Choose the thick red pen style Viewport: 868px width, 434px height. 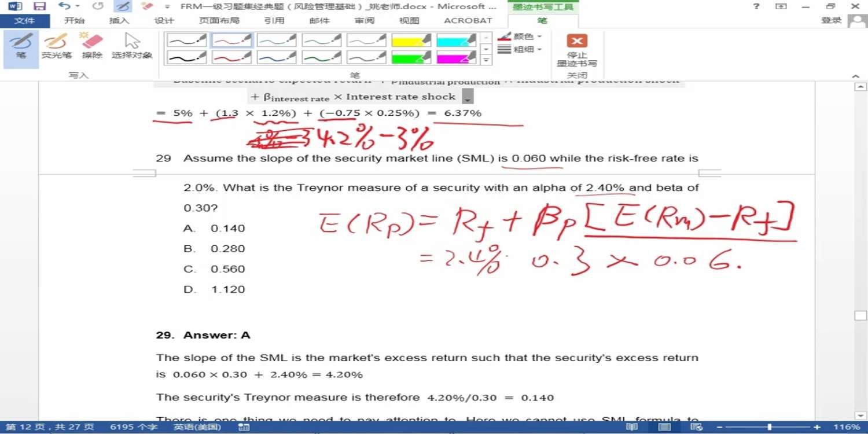click(x=232, y=57)
